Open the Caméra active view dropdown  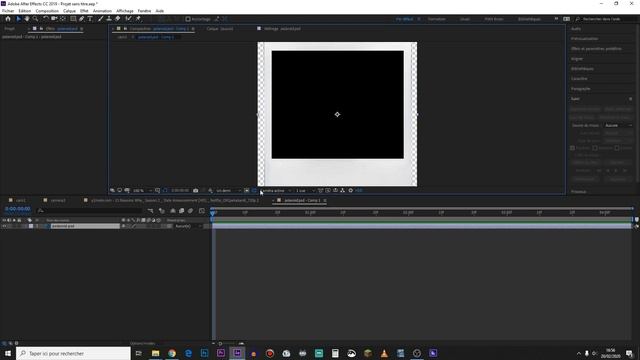pos(276,191)
